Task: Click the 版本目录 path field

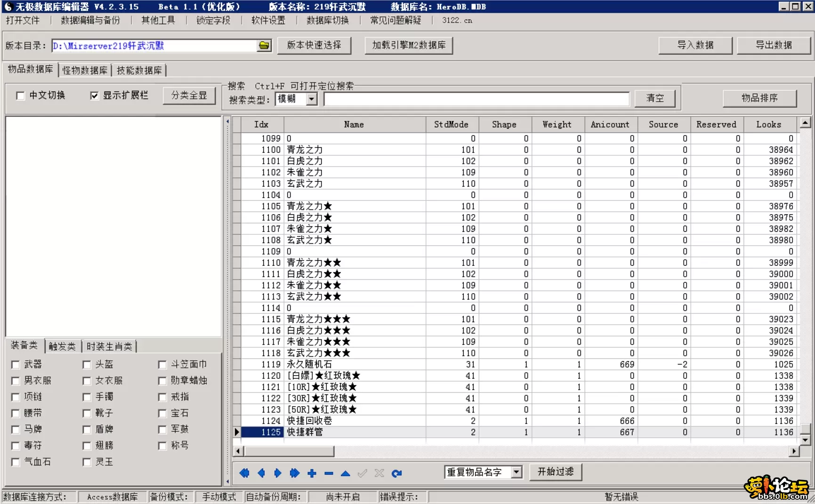Action: point(154,46)
